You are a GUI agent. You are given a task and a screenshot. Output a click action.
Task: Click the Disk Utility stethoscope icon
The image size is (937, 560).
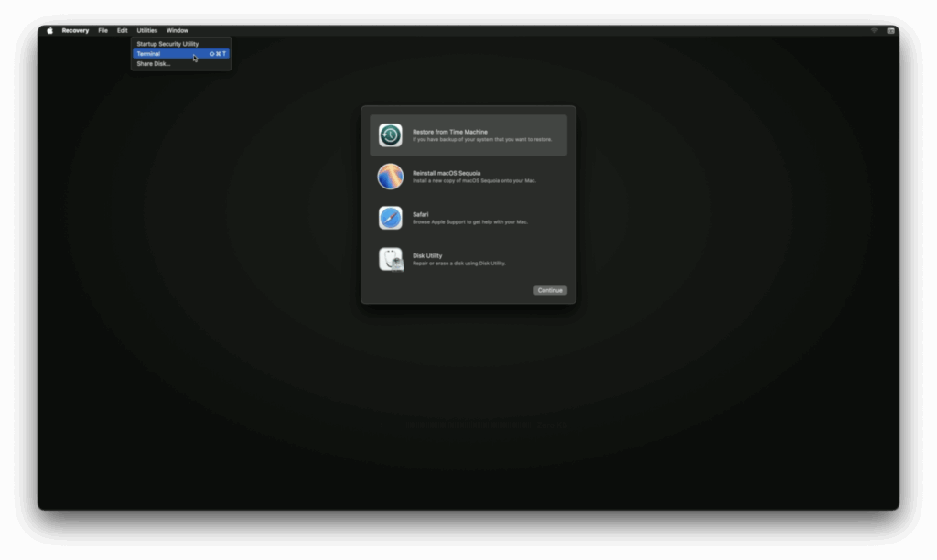coord(391,259)
